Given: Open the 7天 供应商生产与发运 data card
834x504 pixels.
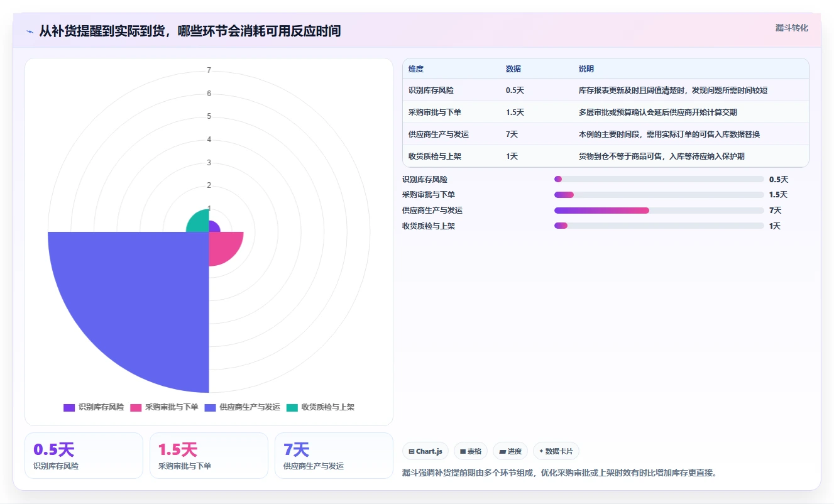Looking at the screenshot, I should [334, 456].
